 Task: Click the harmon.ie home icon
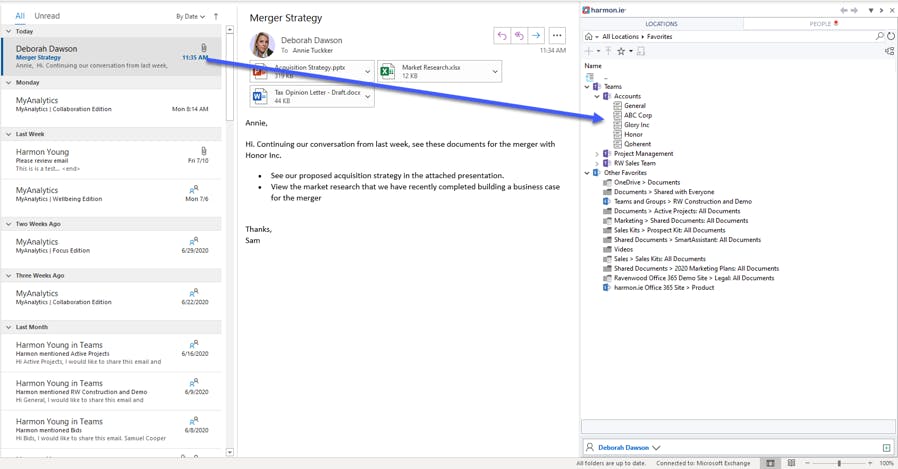pyautogui.click(x=588, y=37)
